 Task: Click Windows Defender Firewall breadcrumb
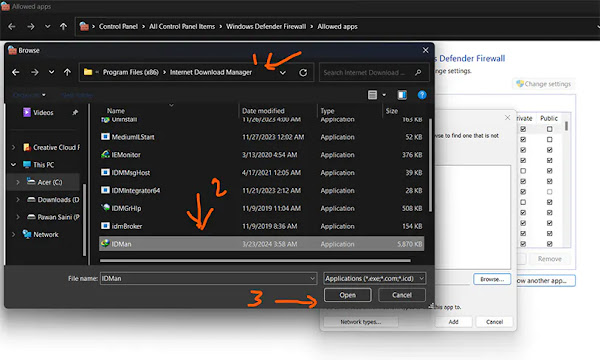266,26
